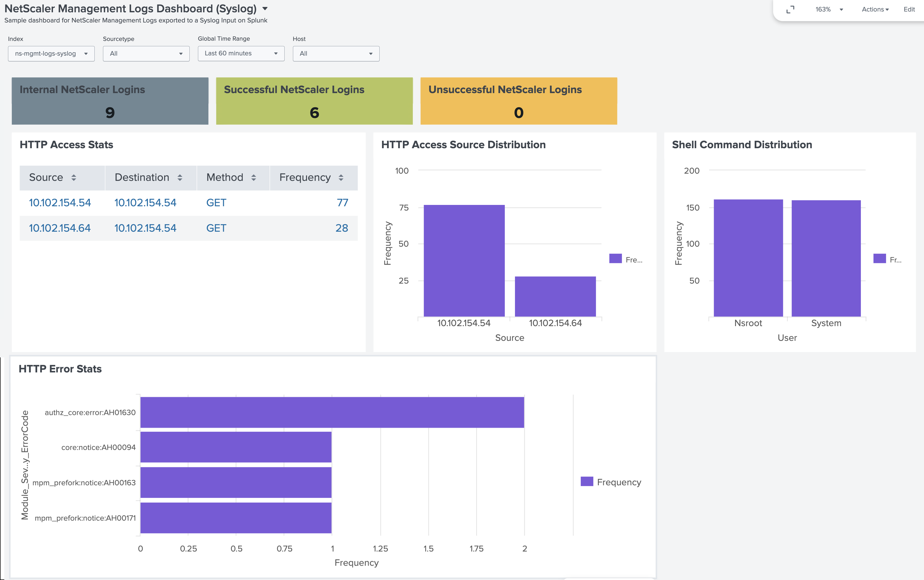
Task: Click frequency value 77
Action: click(342, 203)
